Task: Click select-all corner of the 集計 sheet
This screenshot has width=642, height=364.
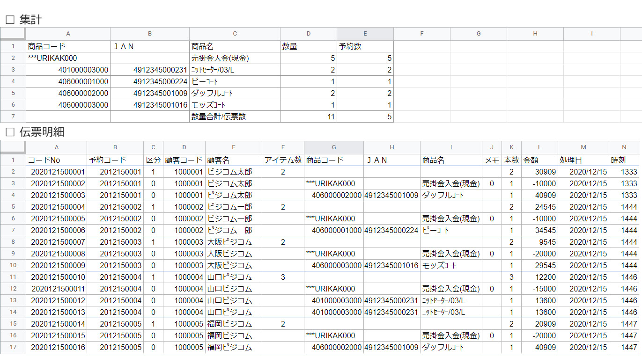Action: (x=13, y=34)
